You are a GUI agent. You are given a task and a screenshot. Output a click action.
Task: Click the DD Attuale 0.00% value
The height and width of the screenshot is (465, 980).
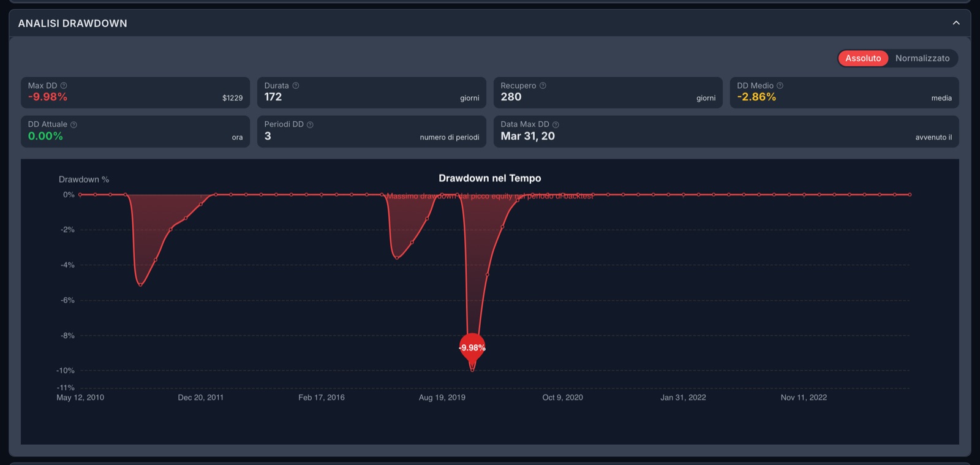coord(45,136)
